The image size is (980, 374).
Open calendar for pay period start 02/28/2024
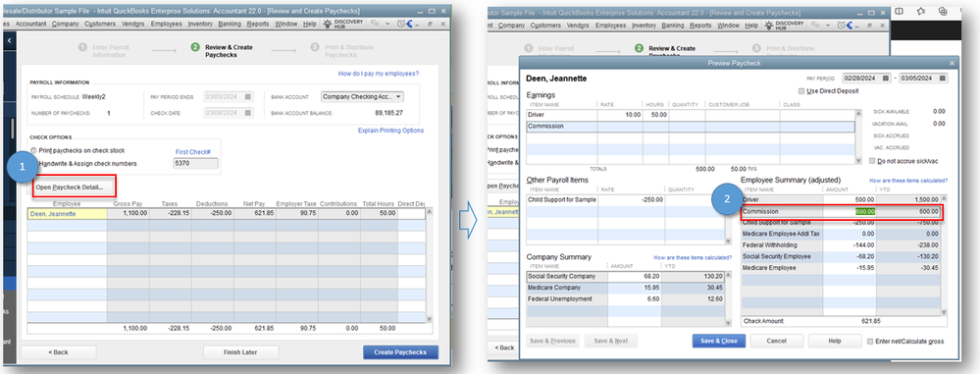885,79
